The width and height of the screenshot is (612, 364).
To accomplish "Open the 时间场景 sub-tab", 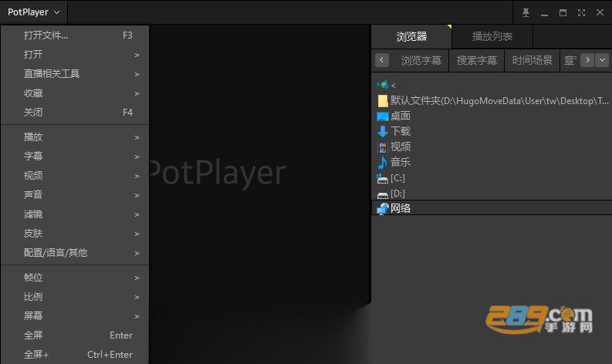I will click(532, 60).
